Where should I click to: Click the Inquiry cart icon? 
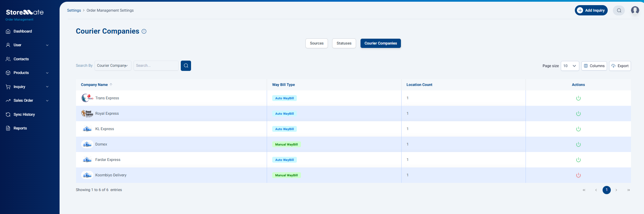click(x=8, y=87)
